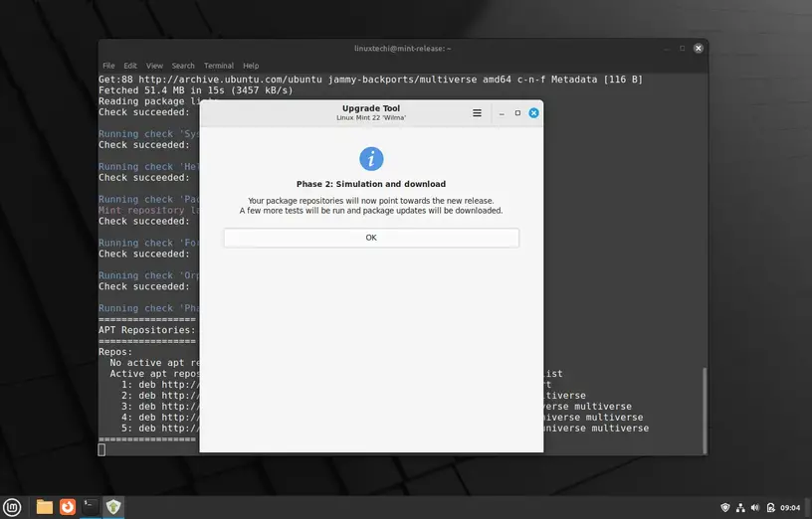812x519 pixels.
Task: Close the terminal window
Action: pyautogui.click(x=699, y=48)
